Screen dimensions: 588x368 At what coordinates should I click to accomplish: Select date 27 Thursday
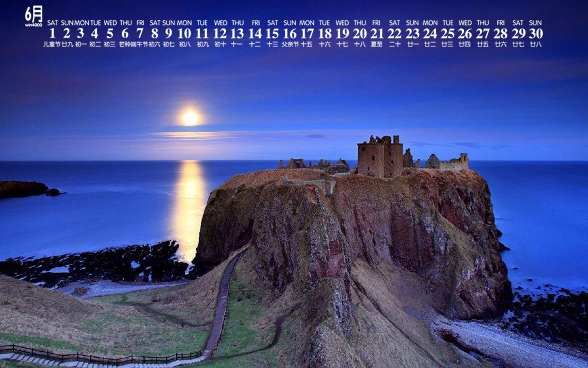[483, 33]
